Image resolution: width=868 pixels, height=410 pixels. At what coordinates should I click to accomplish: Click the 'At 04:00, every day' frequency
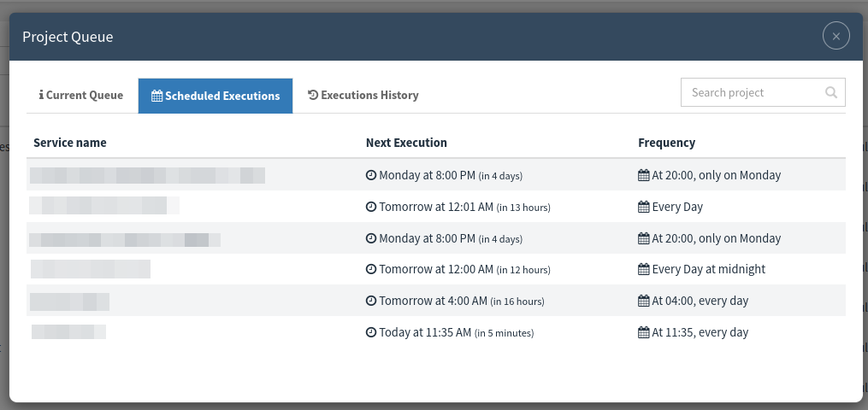pyautogui.click(x=700, y=301)
